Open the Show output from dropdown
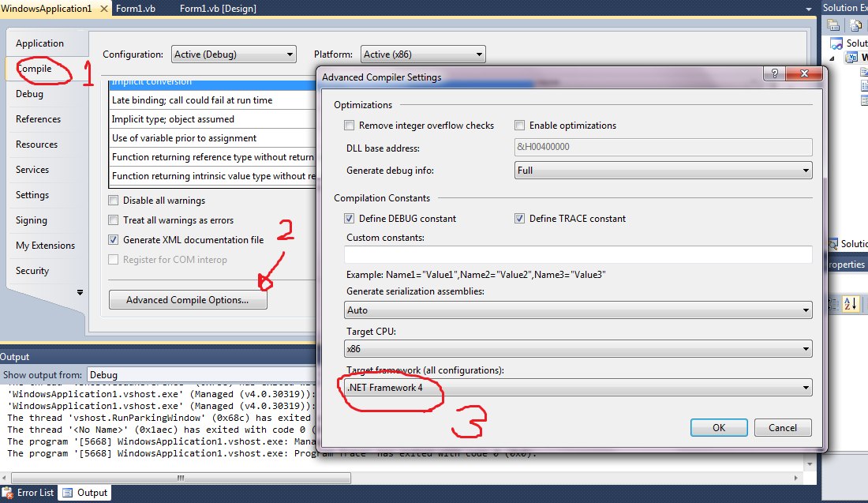Image resolution: width=868 pixels, height=503 pixels. [x=202, y=375]
